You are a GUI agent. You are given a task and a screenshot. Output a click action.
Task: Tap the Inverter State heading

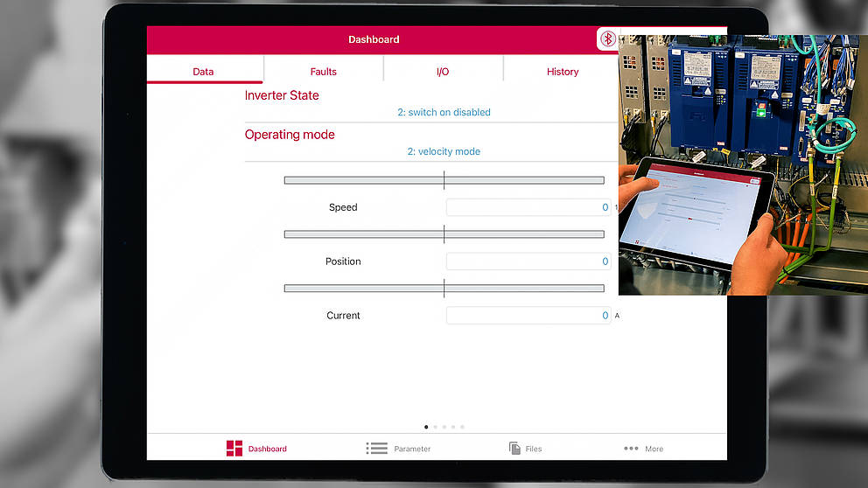pyautogui.click(x=282, y=95)
